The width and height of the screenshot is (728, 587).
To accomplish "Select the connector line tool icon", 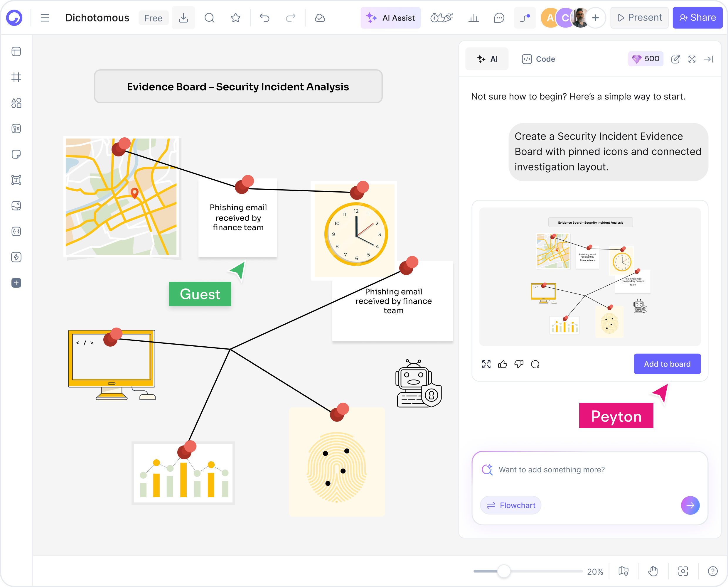I will pos(525,18).
